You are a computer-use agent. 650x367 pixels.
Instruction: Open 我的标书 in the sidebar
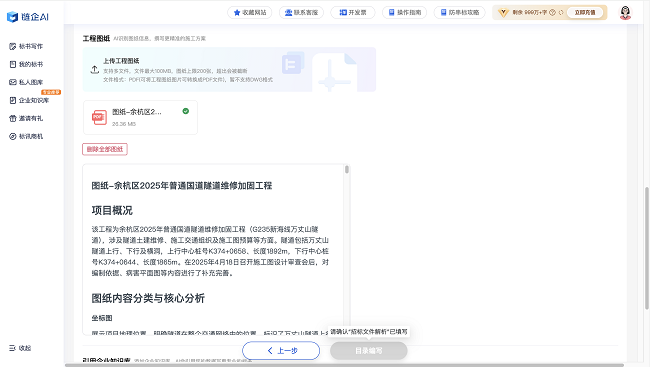(x=26, y=64)
